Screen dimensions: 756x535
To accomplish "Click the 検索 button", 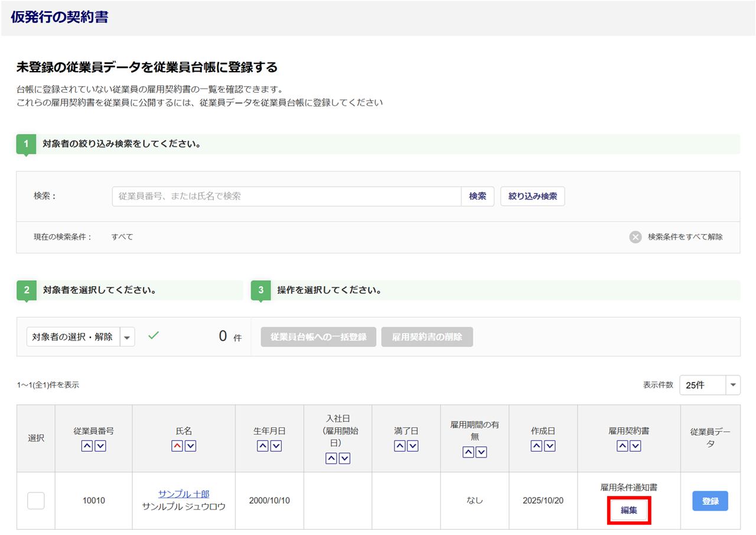I will click(x=477, y=196).
